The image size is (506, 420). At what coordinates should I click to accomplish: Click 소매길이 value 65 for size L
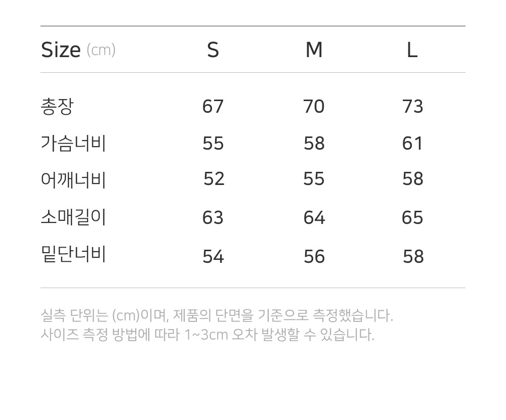[412, 218]
